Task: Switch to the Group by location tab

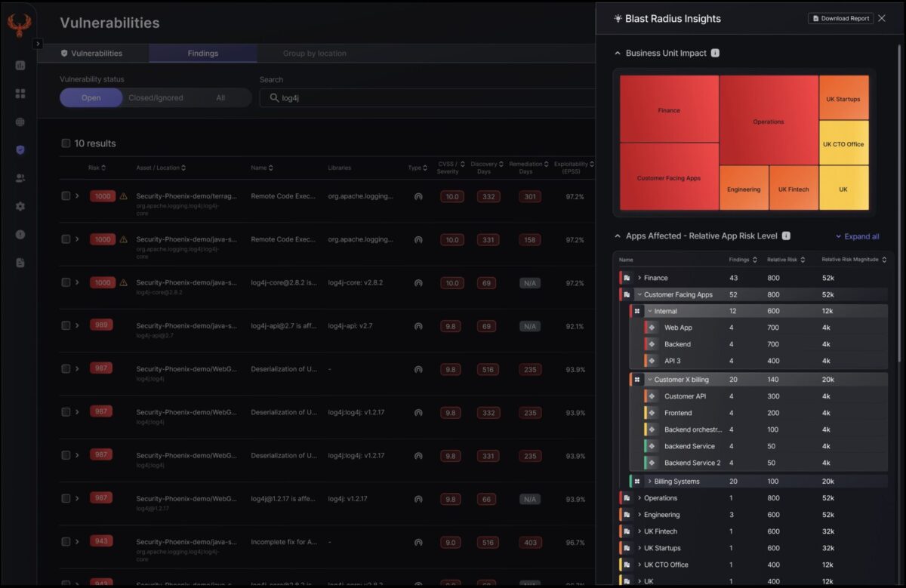Action: coord(315,54)
